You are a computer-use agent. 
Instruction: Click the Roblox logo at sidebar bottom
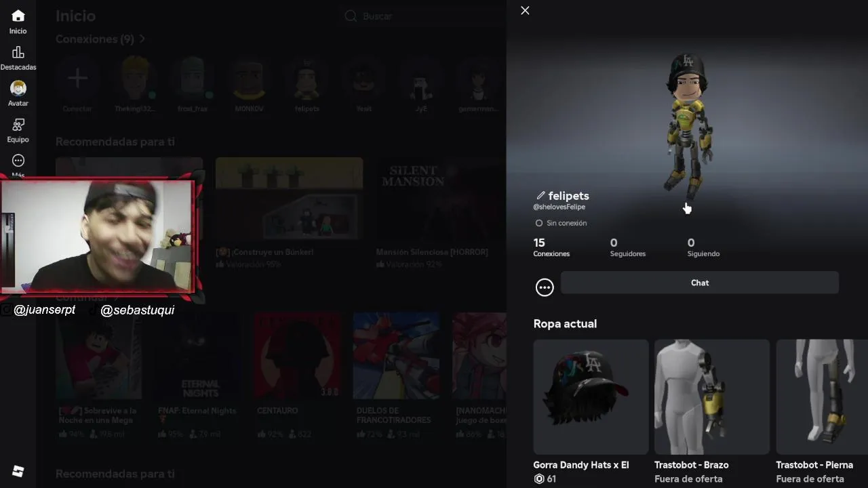click(18, 471)
